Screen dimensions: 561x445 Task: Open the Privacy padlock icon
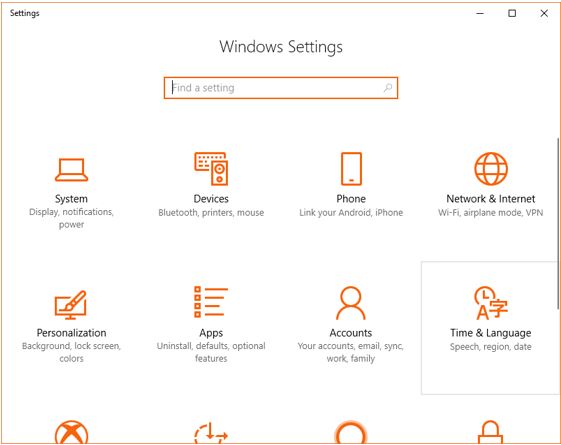point(490,432)
